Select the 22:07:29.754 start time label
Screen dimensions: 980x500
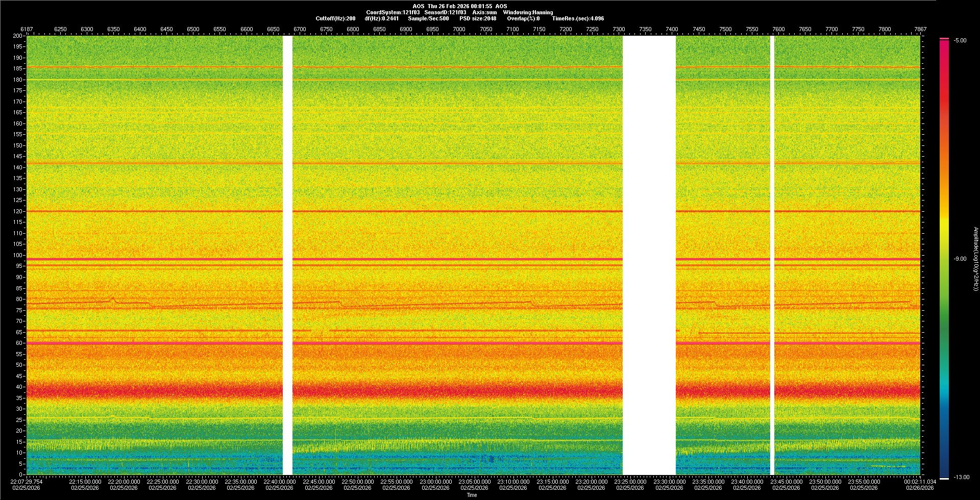click(27, 482)
